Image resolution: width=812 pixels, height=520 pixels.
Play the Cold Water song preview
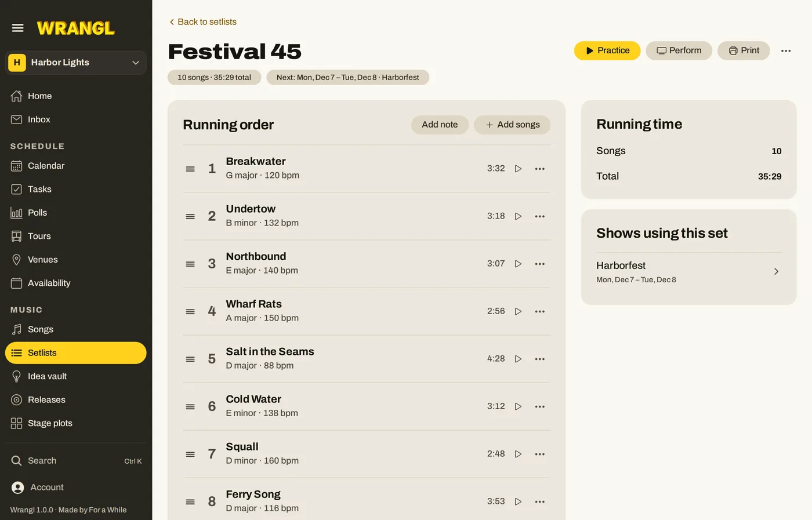[519, 406]
